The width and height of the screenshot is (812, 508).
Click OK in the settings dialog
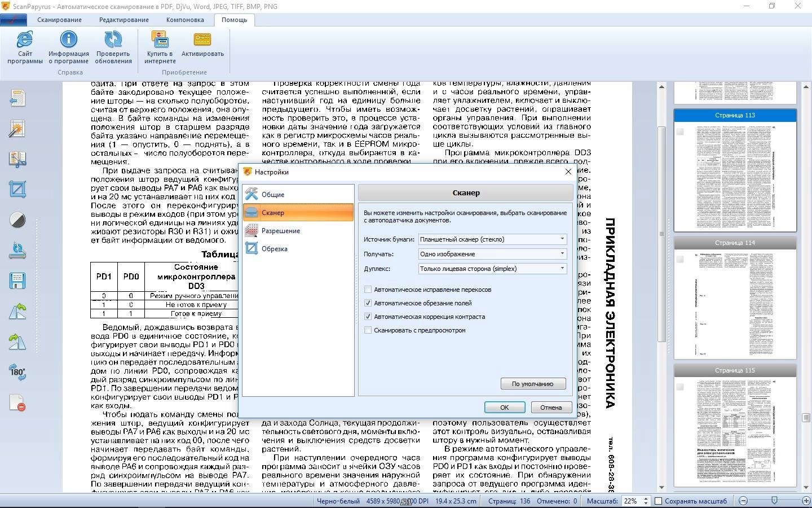coord(505,407)
